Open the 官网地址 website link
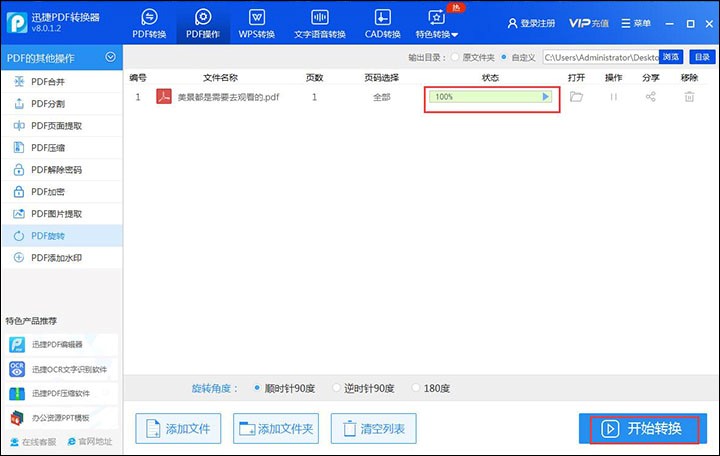This screenshot has height=456, width=720. (90, 442)
